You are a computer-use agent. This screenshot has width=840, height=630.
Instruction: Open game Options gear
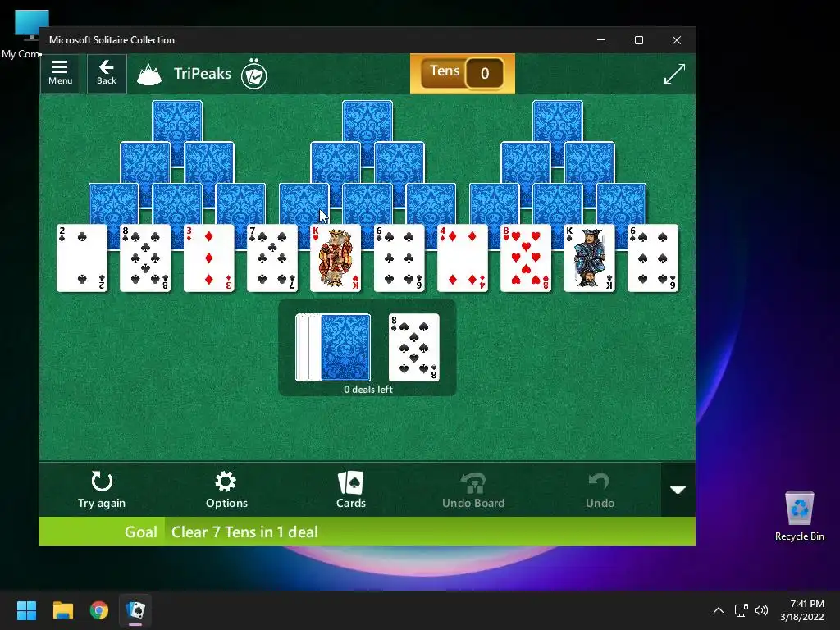[x=226, y=490]
